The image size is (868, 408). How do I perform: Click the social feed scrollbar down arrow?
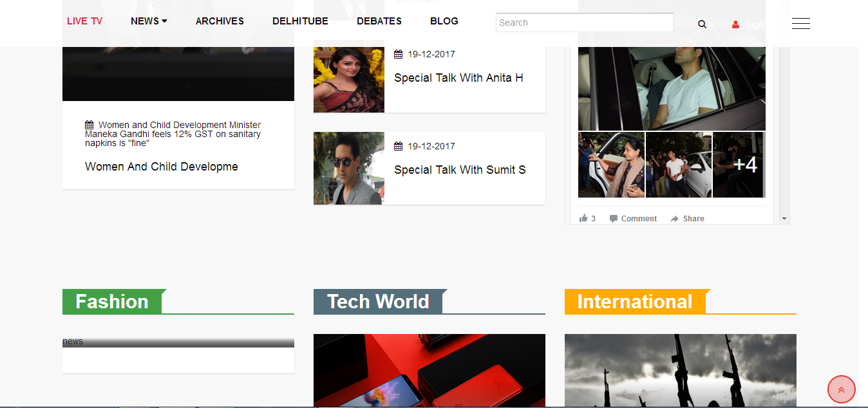tap(784, 219)
